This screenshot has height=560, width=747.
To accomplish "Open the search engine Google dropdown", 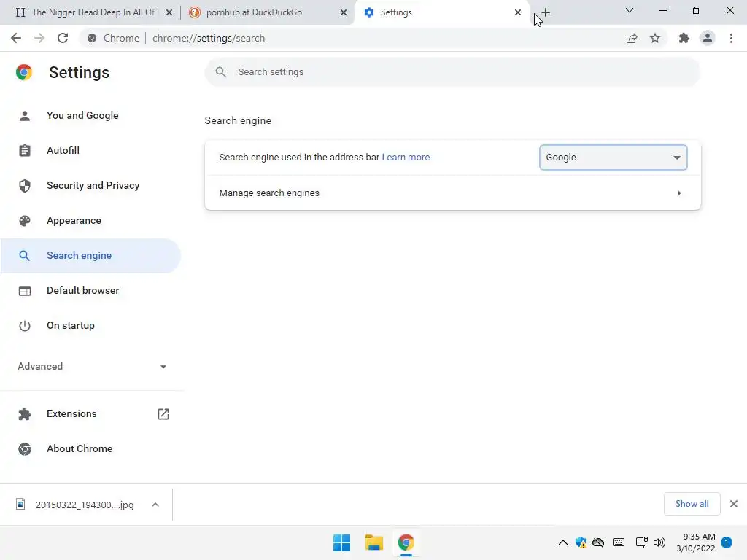I will (x=613, y=157).
